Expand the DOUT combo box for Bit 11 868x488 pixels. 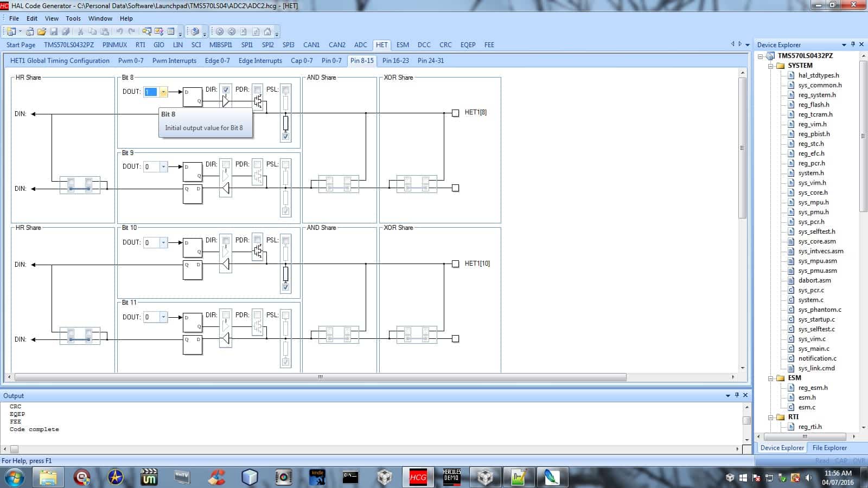pos(163,317)
